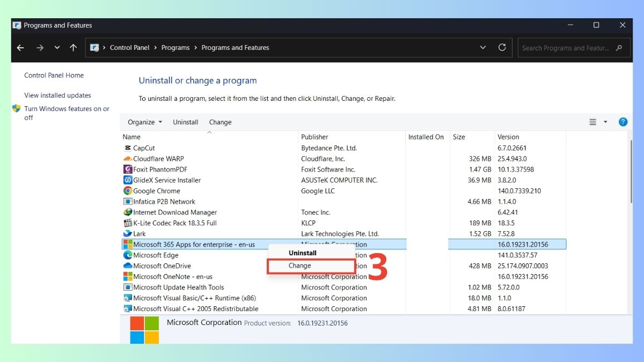Select the Microsoft OneDrive icon
644x362 pixels.
click(x=128, y=265)
